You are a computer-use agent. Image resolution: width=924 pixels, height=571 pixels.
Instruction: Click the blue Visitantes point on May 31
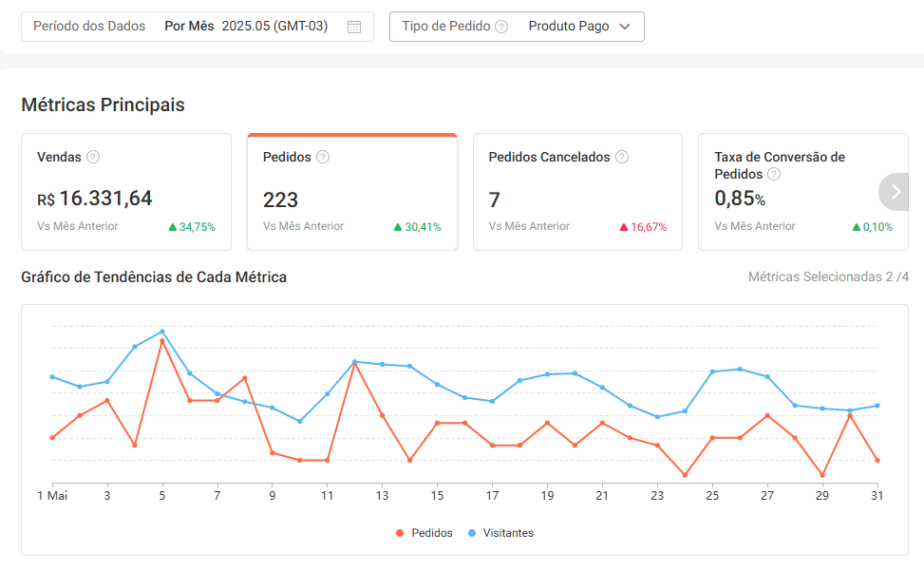pyautogui.click(x=877, y=406)
